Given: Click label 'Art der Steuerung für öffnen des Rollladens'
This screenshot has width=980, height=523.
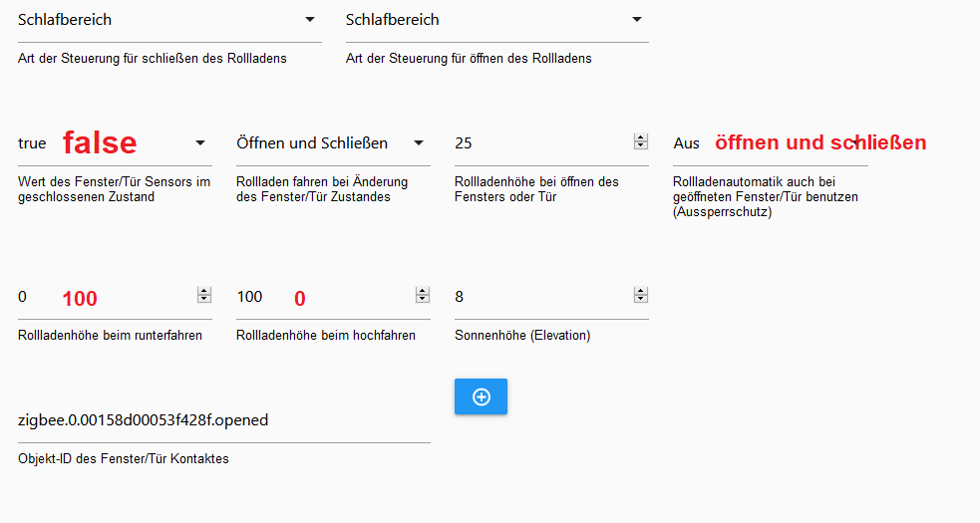Looking at the screenshot, I should pyautogui.click(x=469, y=58).
